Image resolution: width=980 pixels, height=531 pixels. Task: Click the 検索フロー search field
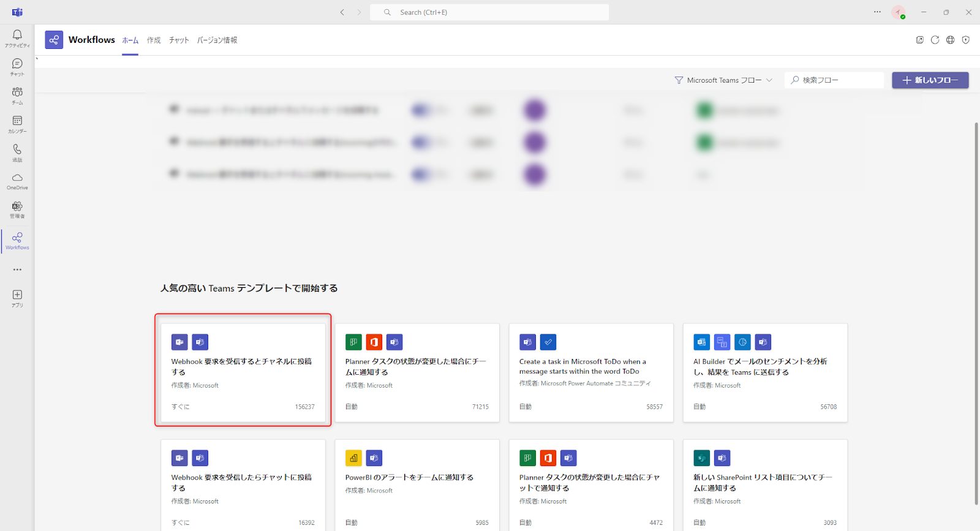834,80
